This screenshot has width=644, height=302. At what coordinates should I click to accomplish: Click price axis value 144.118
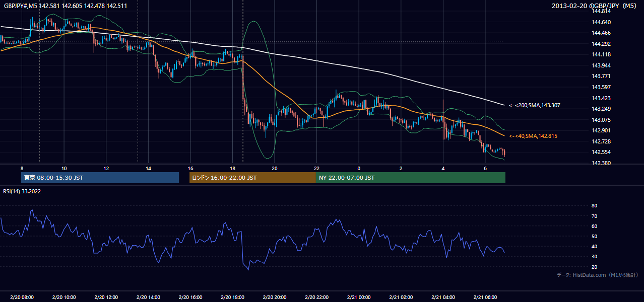(601, 54)
